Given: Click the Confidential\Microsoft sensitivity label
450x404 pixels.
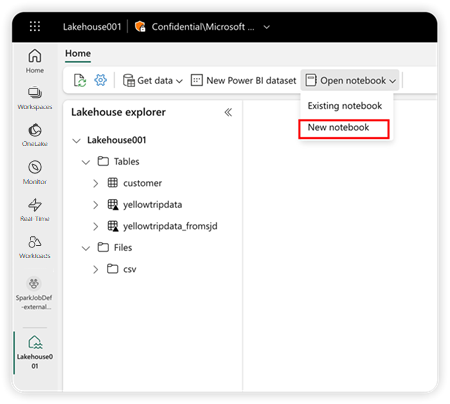Looking at the screenshot, I should click(x=203, y=27).
